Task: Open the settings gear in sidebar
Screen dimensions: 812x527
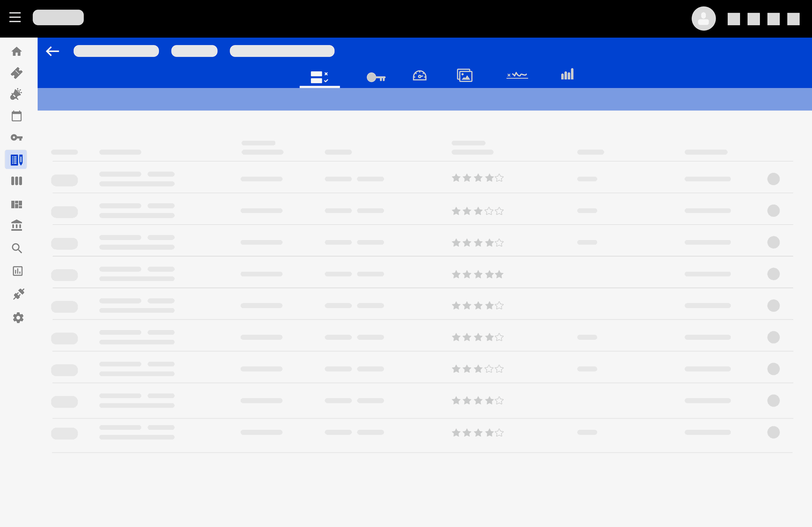Action: [x=18, y=318]
